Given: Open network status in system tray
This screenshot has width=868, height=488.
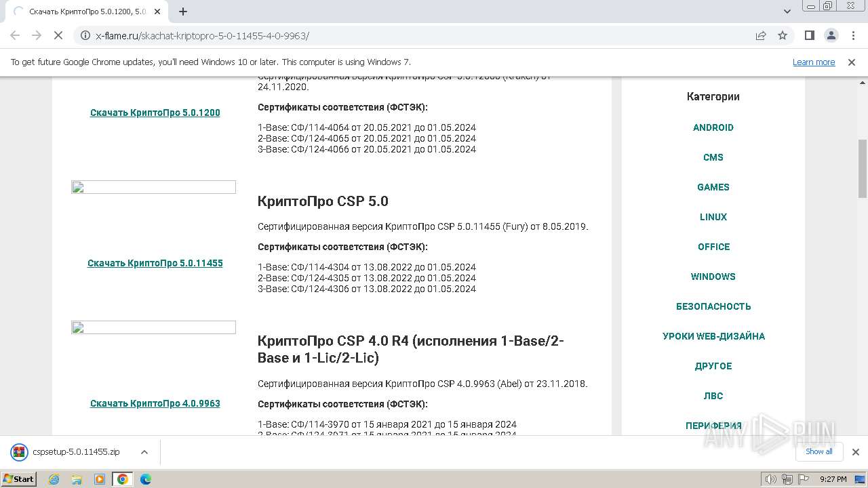Looking at the screenshot, I should [x=787, y=479].
